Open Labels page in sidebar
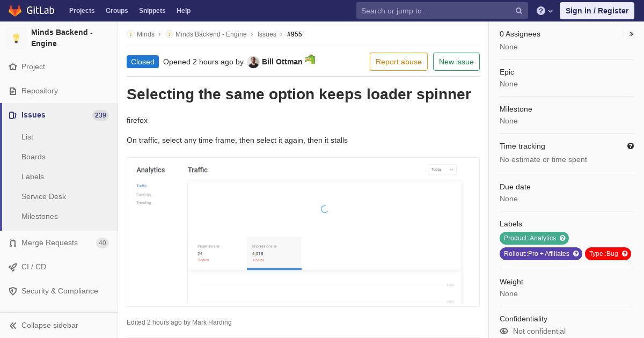This screenshot has height=338, width=644. [33, 177]
